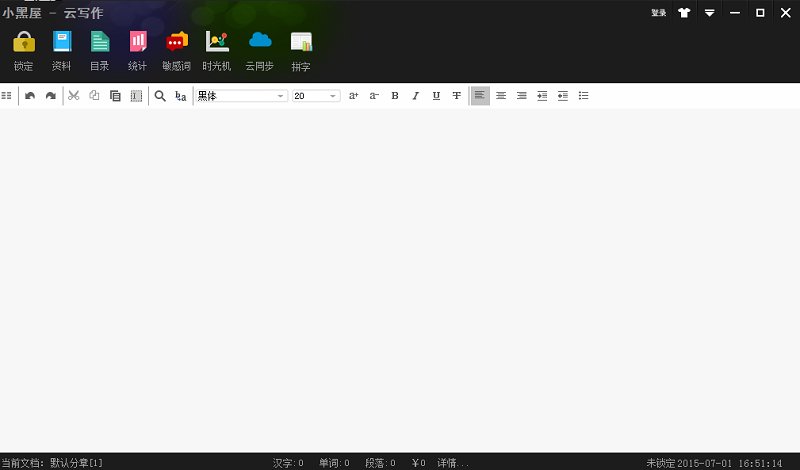Toggle italic text style
Image resolution: width=800 pixels, height=470 pixels.
coord(415,96)
